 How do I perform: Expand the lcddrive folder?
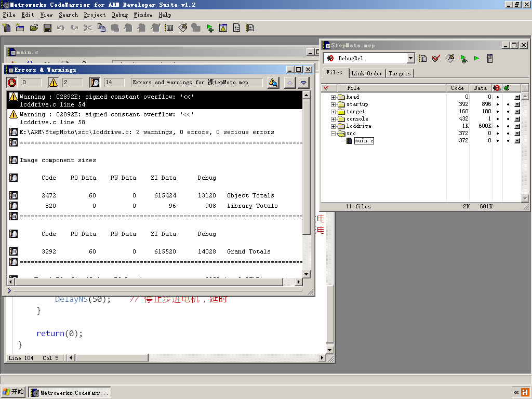333,127
